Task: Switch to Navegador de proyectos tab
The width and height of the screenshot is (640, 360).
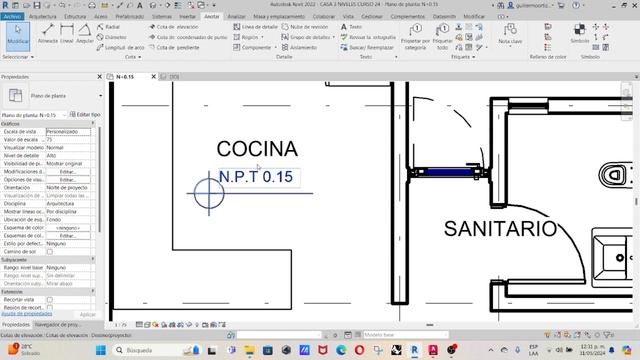Action: [x=57, y=324]
